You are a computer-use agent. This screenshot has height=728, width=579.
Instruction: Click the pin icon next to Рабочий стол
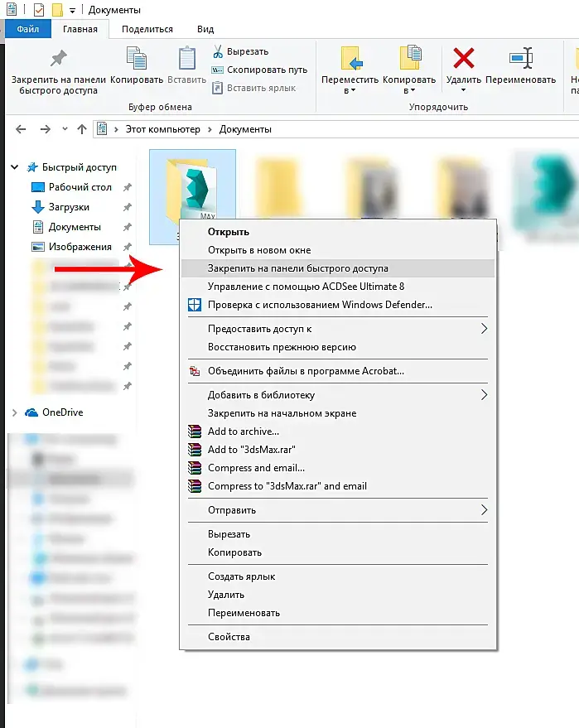point(128,187)
